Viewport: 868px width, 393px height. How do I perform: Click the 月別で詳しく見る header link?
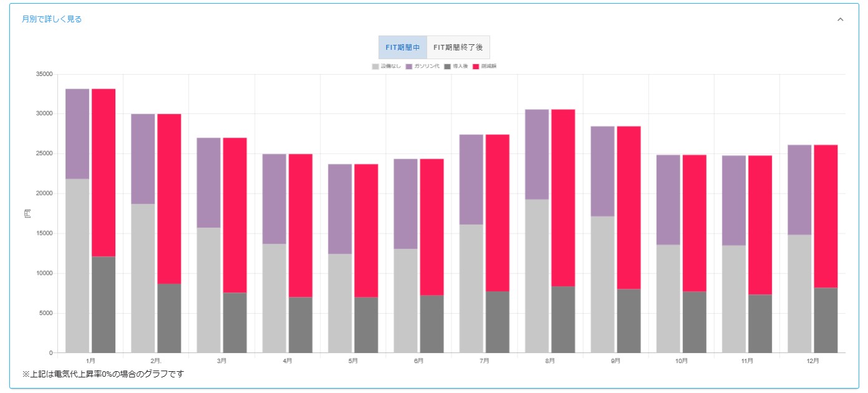click(52, 19)
